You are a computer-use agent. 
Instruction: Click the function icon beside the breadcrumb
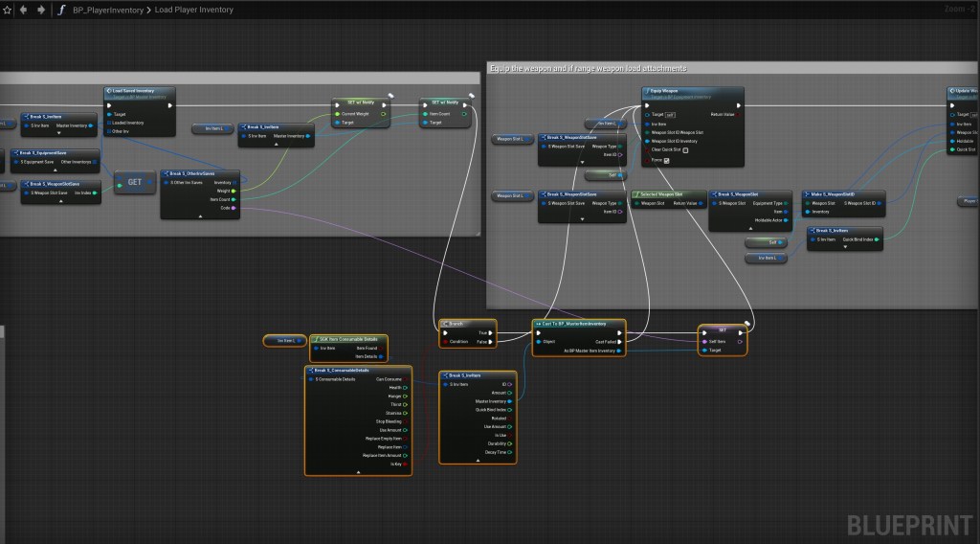(x=60, y=10)
